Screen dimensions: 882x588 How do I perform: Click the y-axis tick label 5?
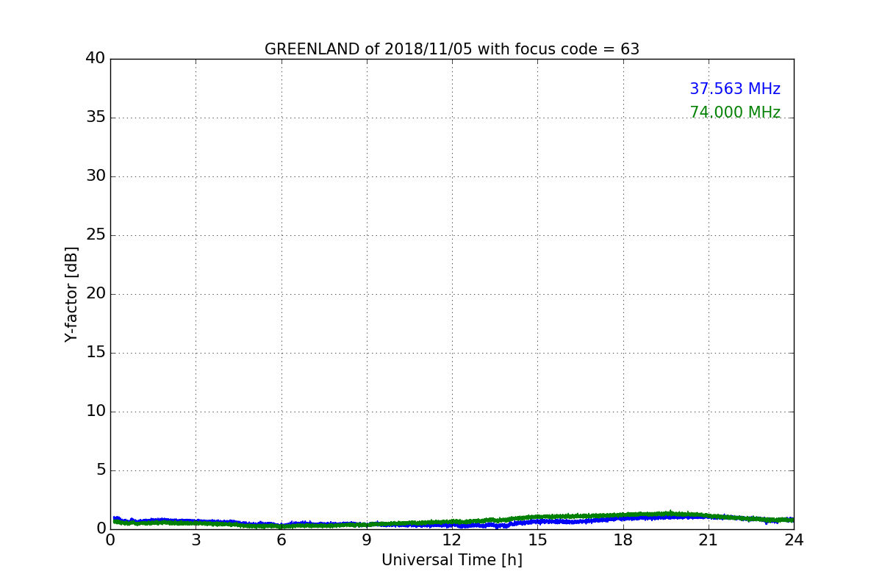point(101,470)
